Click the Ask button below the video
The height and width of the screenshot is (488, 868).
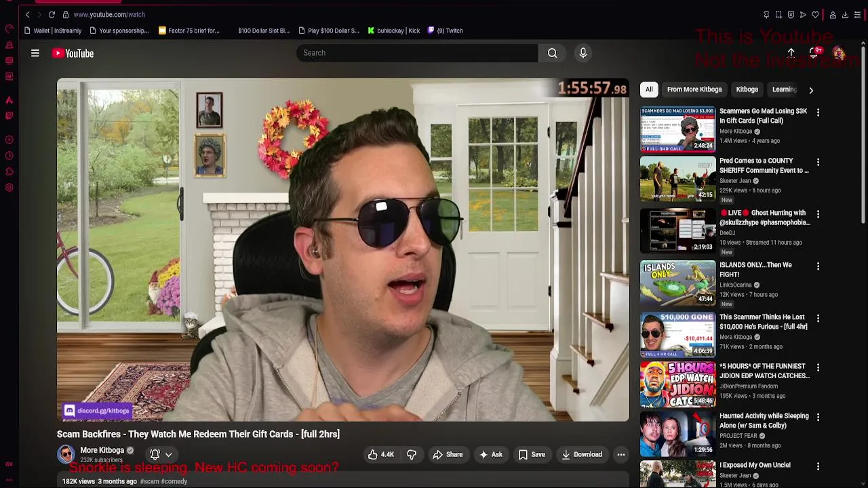click(x=490, y=455)
